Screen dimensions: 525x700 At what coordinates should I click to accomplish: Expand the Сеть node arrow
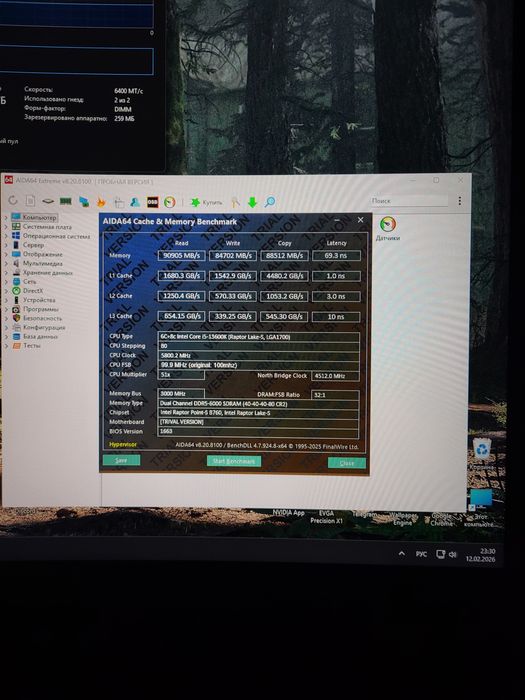tap(6, 282)
